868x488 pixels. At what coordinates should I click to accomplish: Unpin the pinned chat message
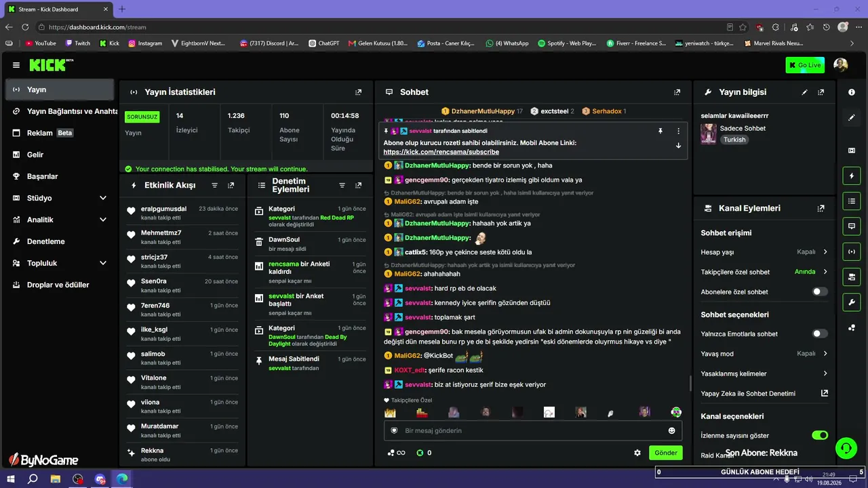tap(660, 131)
